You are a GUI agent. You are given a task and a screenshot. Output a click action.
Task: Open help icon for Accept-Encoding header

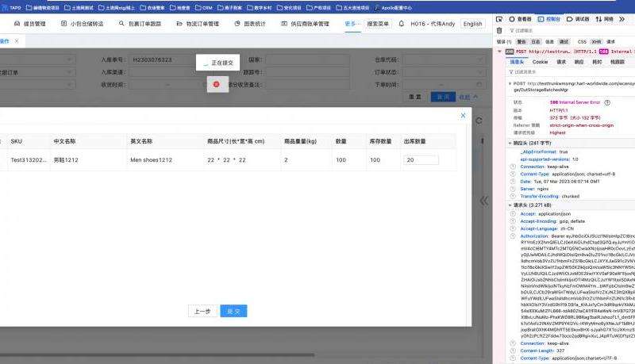coord(513,221)
